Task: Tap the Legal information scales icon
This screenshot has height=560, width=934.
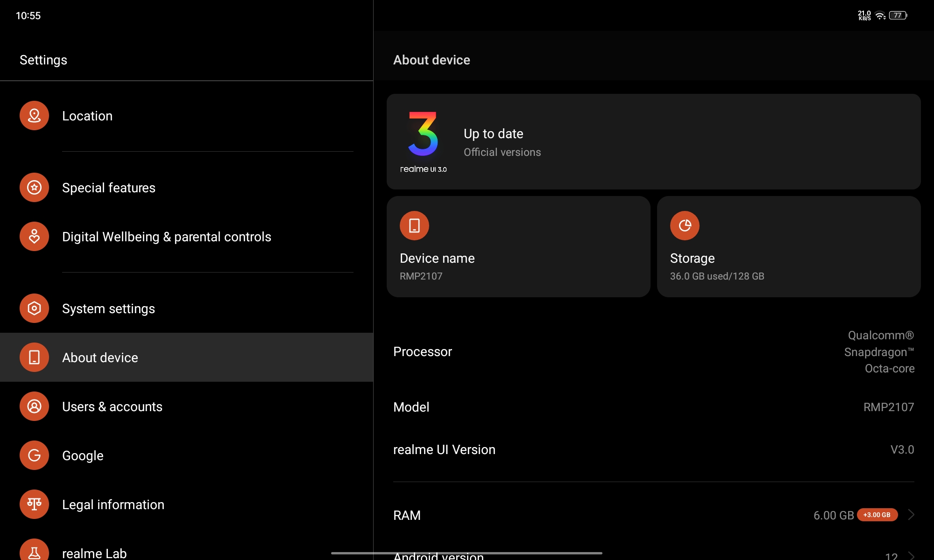Action: [34, 504]
